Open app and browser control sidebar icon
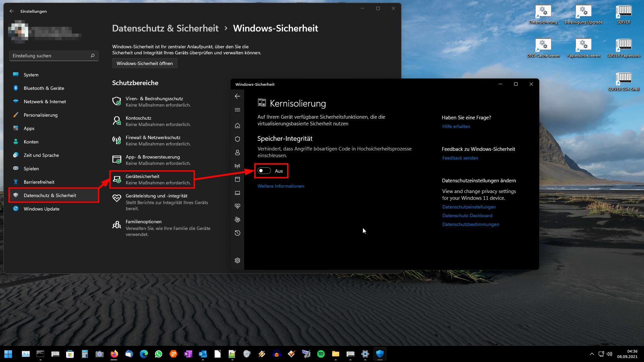The image size is (644, 362). (x=237, y=179)
